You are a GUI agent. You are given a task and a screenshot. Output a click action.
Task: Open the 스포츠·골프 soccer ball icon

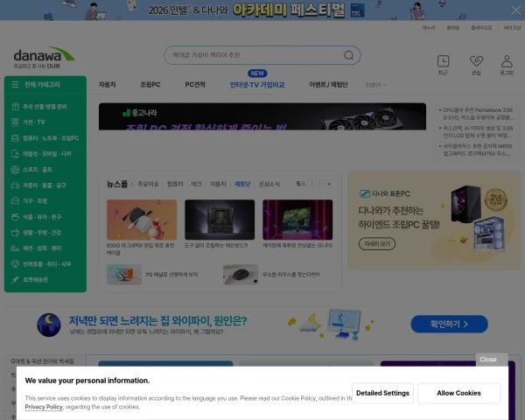[x=15, y=170]
